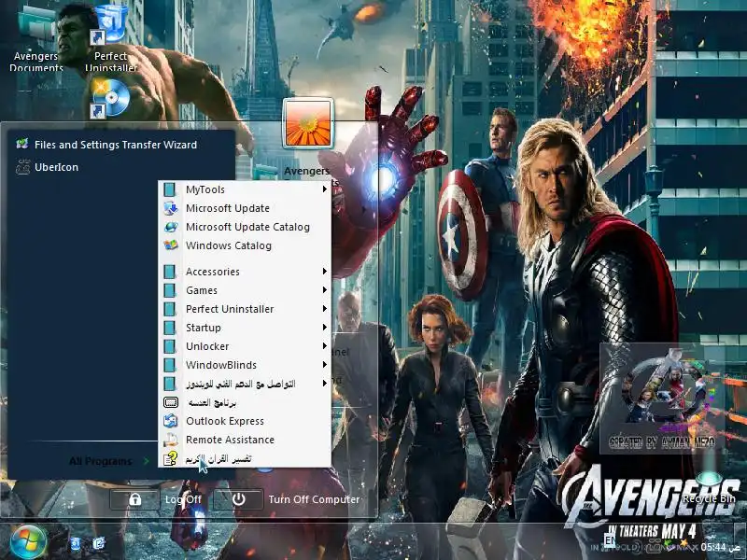Click All Programs in Start menu
The height and width of the screenshot is (560, 747).
point(108,461)
